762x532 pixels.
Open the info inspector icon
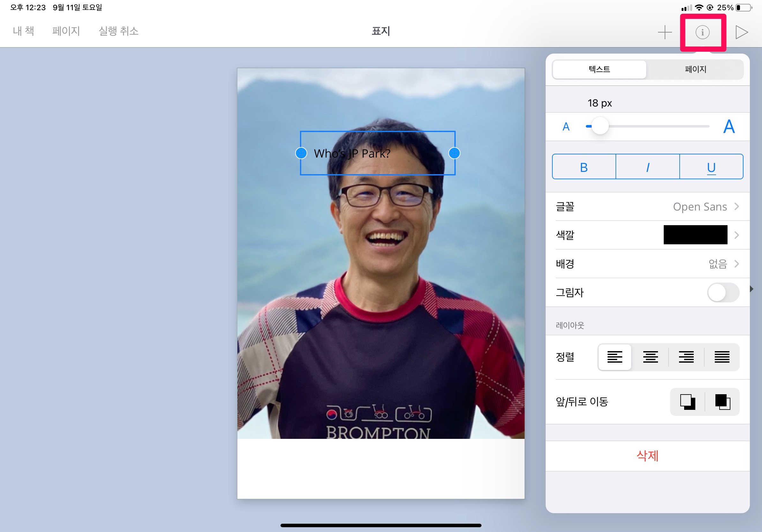coord(702,32)
